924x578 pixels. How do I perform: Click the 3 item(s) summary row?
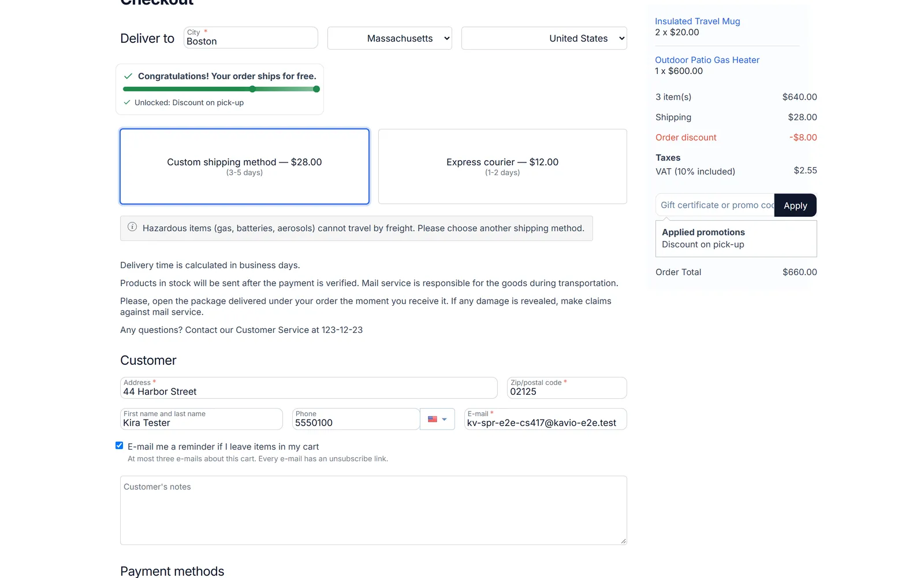click(x=736, y=97)
